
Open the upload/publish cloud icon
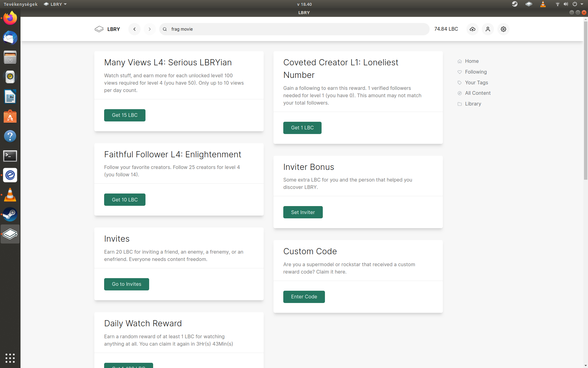pyautogui.click(x=473, y=29)
